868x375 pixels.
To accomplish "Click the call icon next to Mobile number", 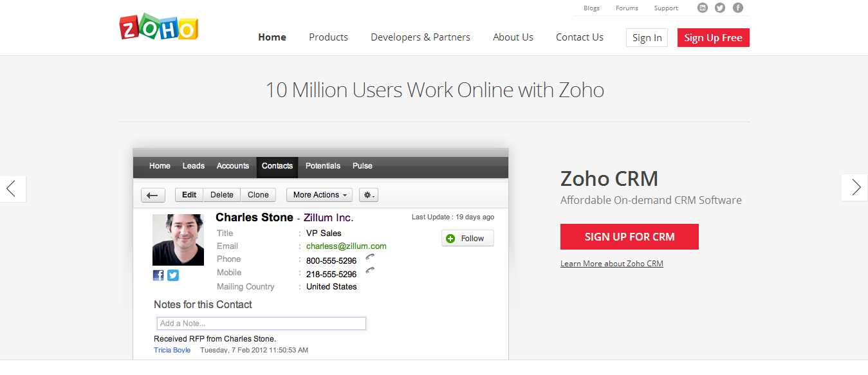I will (x=370, y=270).
